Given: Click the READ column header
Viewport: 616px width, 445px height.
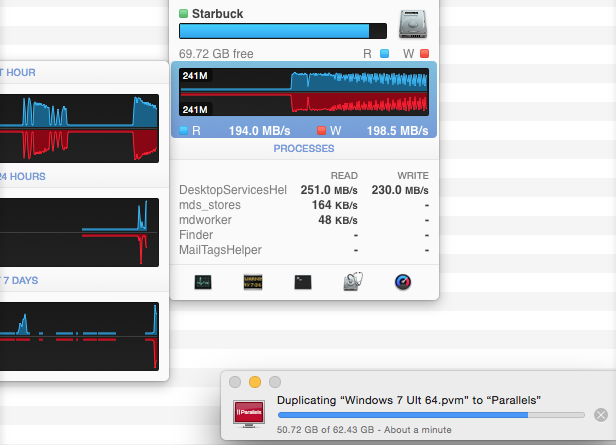Looking at the screenshot, I should [344, 176].
